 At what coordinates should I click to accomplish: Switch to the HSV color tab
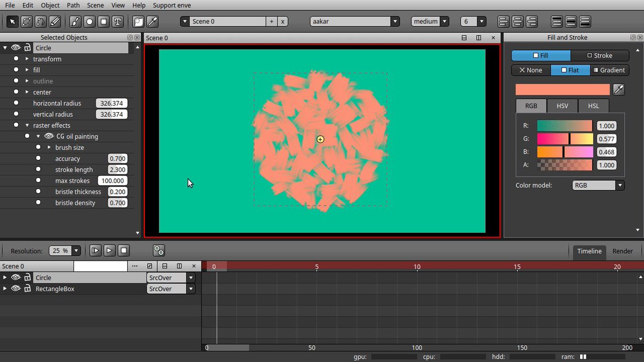(562, 106)
